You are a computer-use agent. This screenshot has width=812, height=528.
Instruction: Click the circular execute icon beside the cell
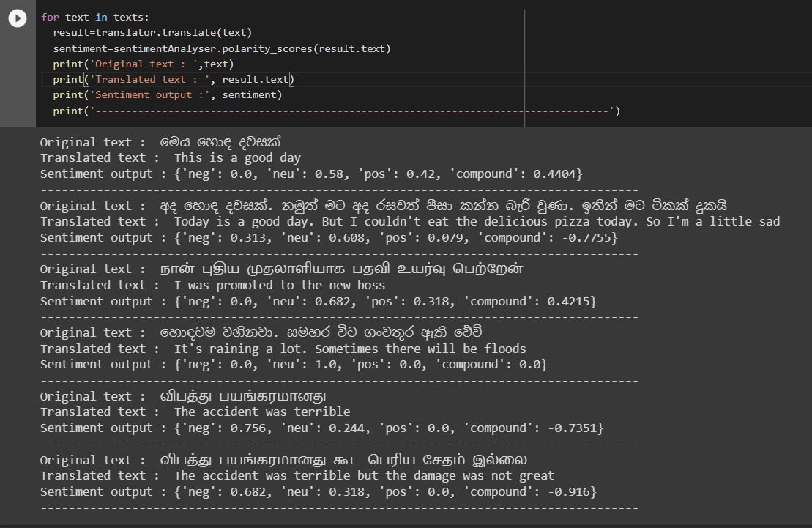[17, 18]
